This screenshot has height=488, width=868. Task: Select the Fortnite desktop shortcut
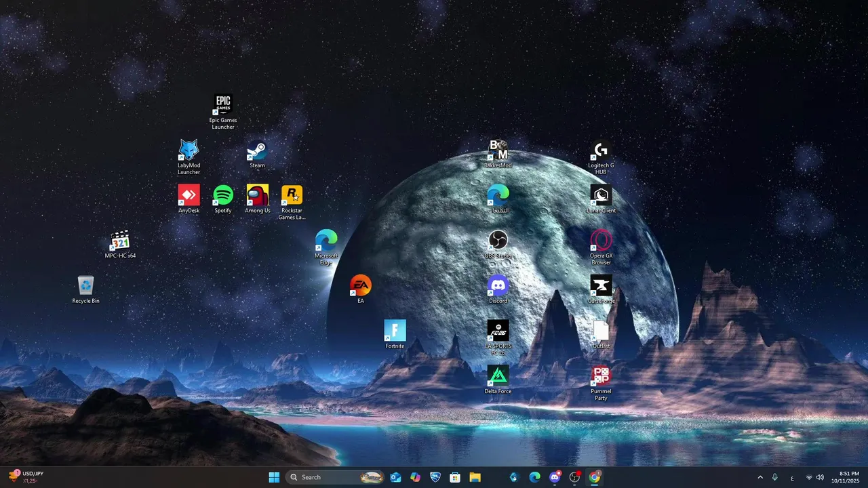tap(395, 335)
